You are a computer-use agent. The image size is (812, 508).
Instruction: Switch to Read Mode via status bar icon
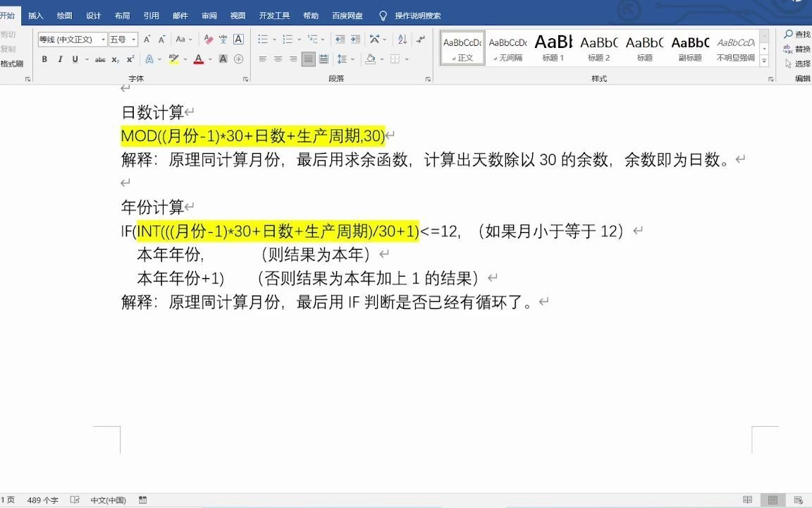pyautogui.click(x=747, y=500)
